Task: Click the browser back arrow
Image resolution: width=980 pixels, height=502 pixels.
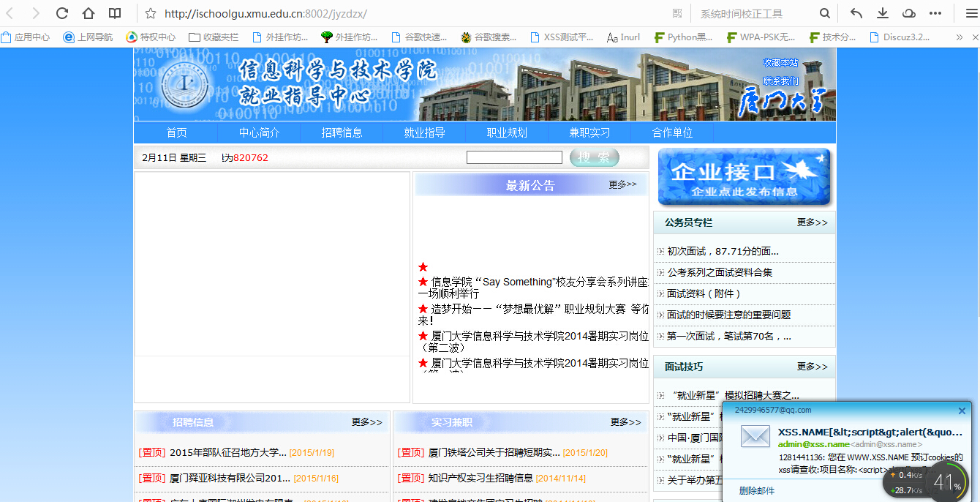Action: tap(10, 13)
